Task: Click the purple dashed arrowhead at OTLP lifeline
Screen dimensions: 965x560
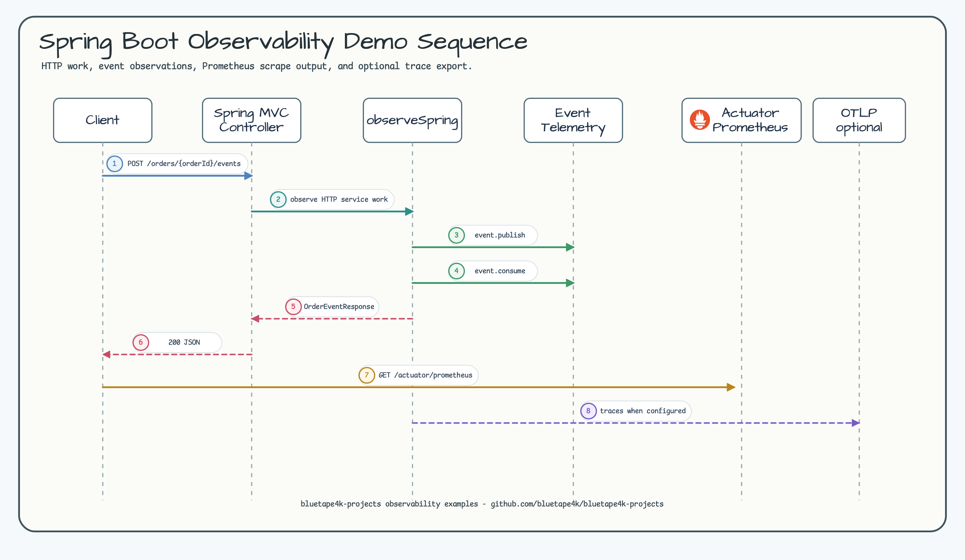Action: 856,423
